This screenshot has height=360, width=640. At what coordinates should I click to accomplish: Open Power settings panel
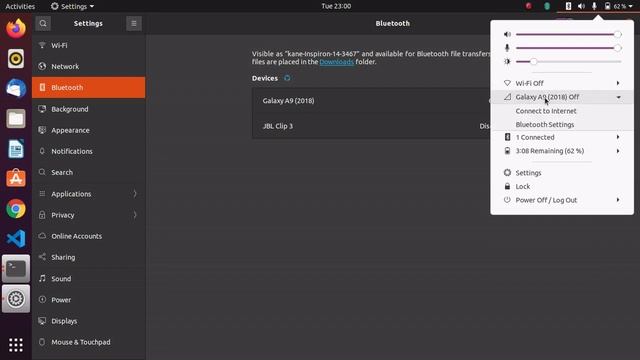(89, 300)
